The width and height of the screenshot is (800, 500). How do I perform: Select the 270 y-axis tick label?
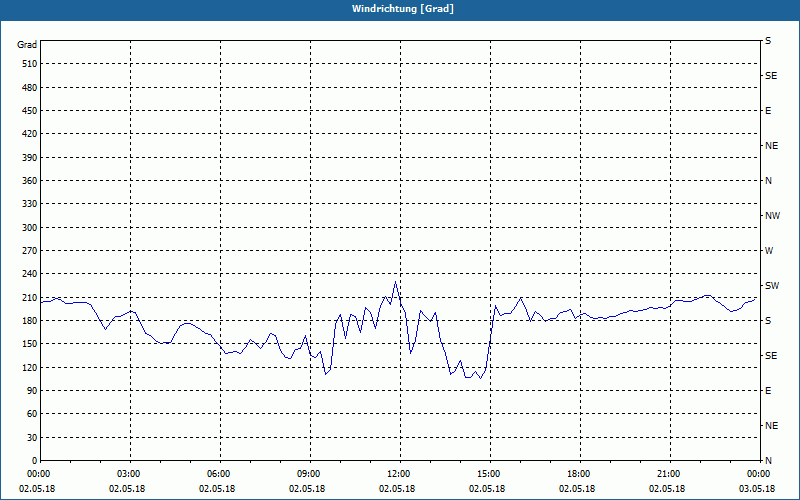pyautogui.click(x=30, y=251)
